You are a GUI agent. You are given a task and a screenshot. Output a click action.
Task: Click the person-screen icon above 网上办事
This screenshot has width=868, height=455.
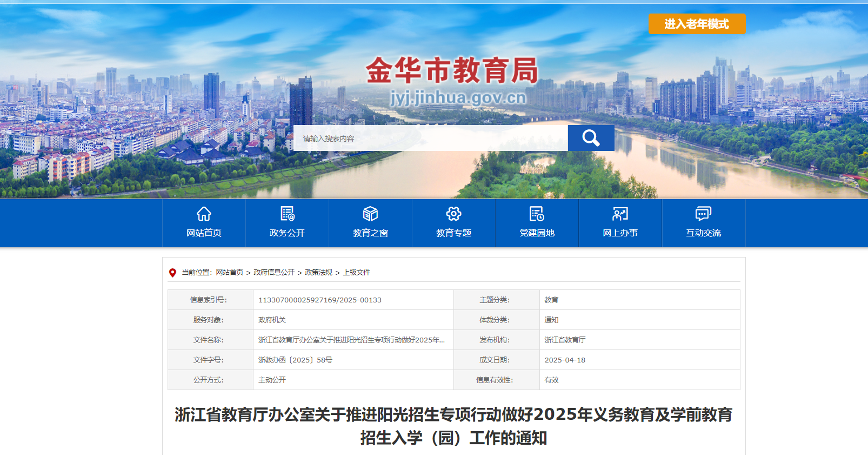[620, 214]
